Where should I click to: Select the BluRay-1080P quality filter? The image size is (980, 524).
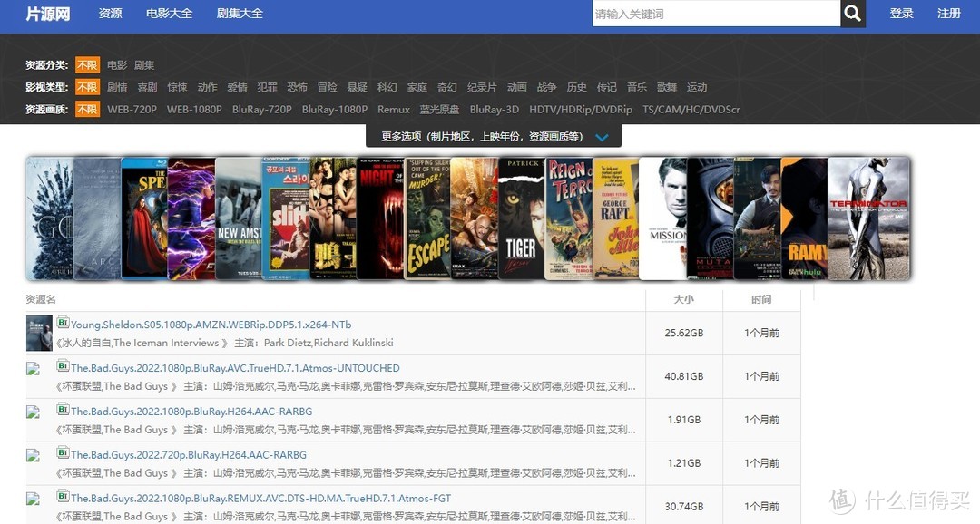(335, 109)
